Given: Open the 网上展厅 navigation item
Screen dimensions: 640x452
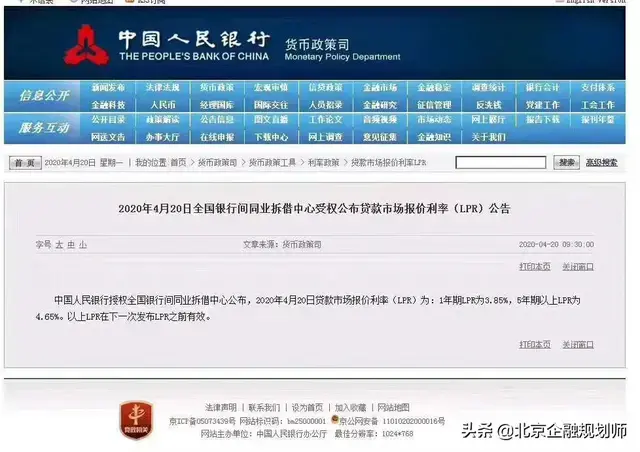Looking at the screenshot, I should [x=489, y=120].
